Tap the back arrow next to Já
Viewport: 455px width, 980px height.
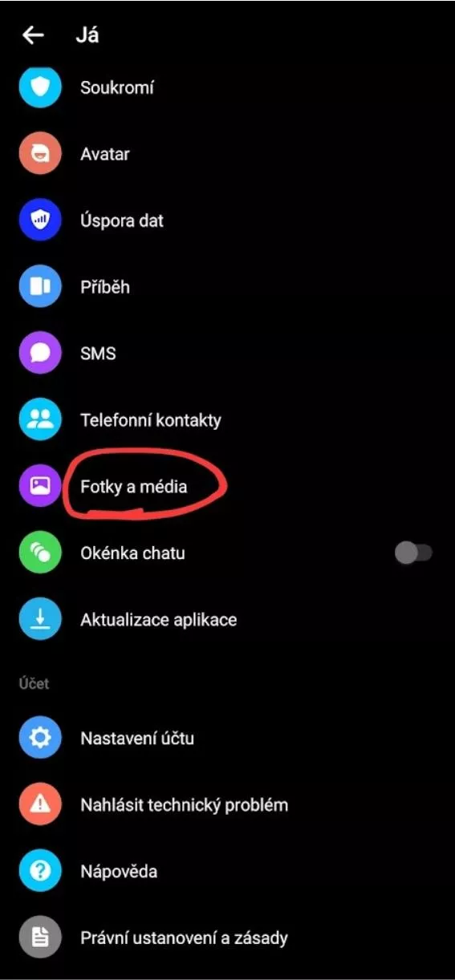(x=33, y=35)
